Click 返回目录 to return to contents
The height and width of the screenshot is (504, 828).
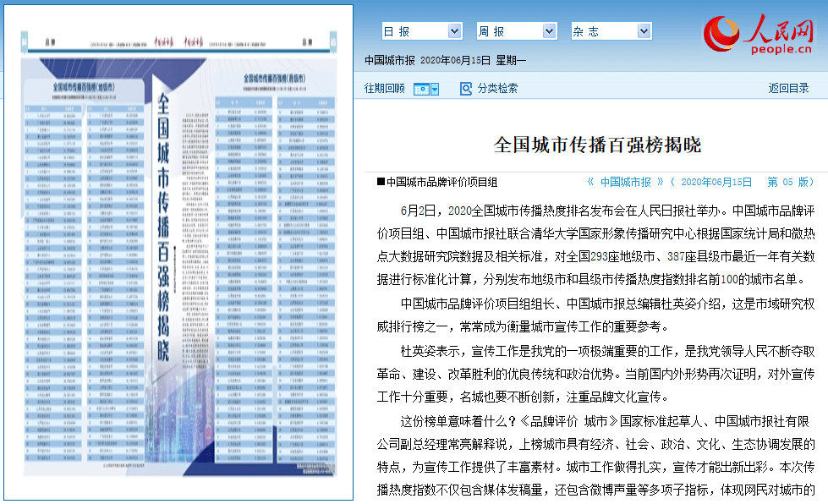click(x=787, y=87)
